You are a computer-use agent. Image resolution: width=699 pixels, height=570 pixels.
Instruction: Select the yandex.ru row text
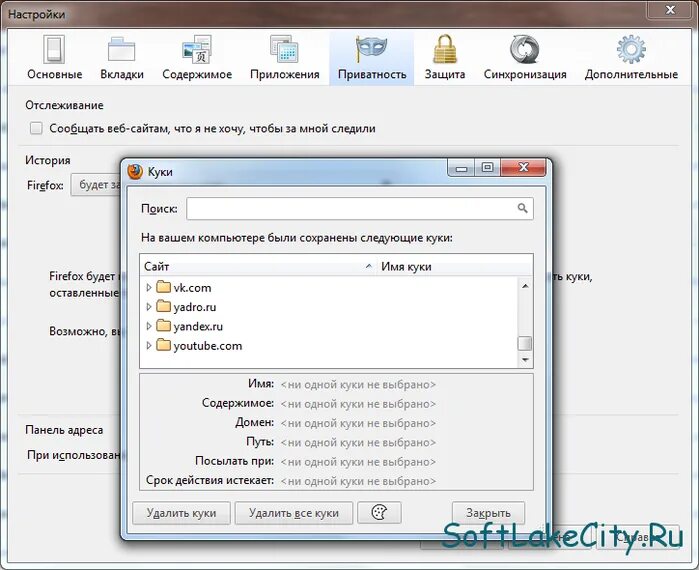coord(198,327)
